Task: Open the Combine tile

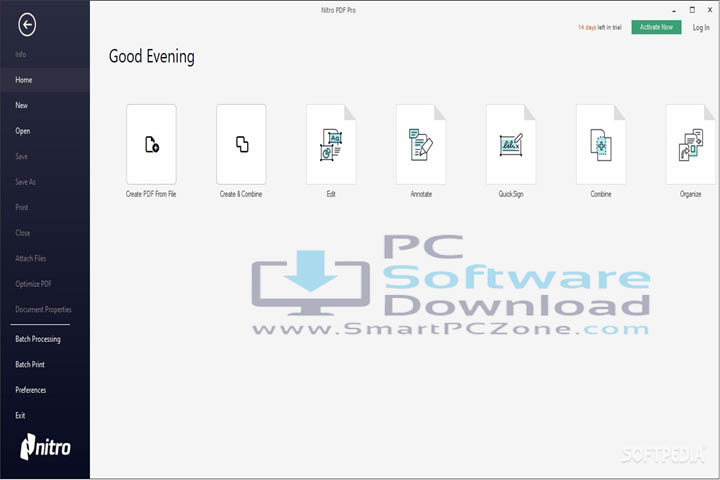Action: tap(601, 144)
